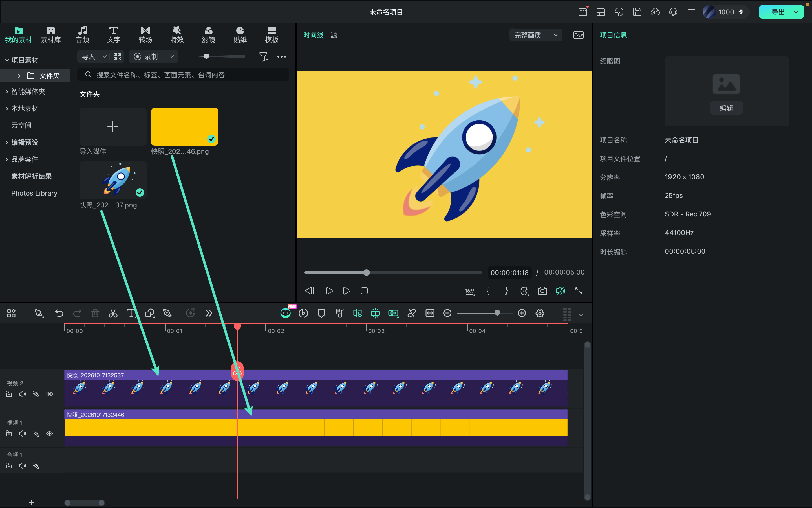Click the mark-in left brace icon
This screenshot has height=508, width=812.
tap(488, 291)
